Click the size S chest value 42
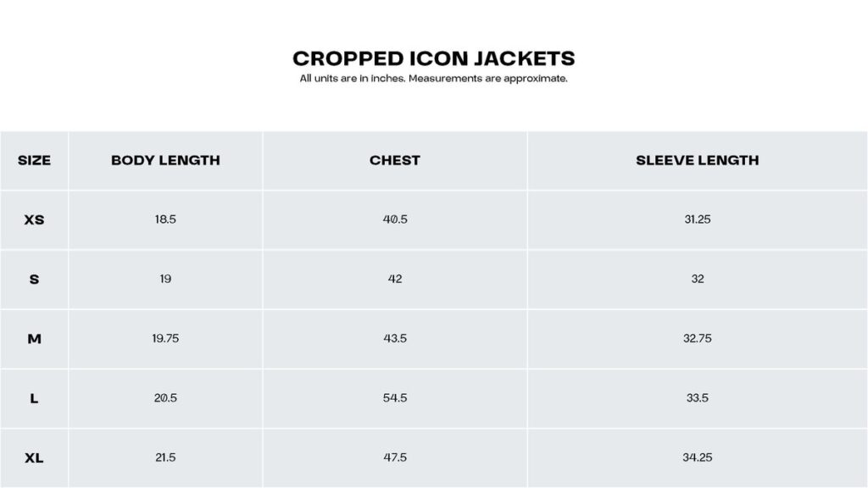 (x=395, y=279)
